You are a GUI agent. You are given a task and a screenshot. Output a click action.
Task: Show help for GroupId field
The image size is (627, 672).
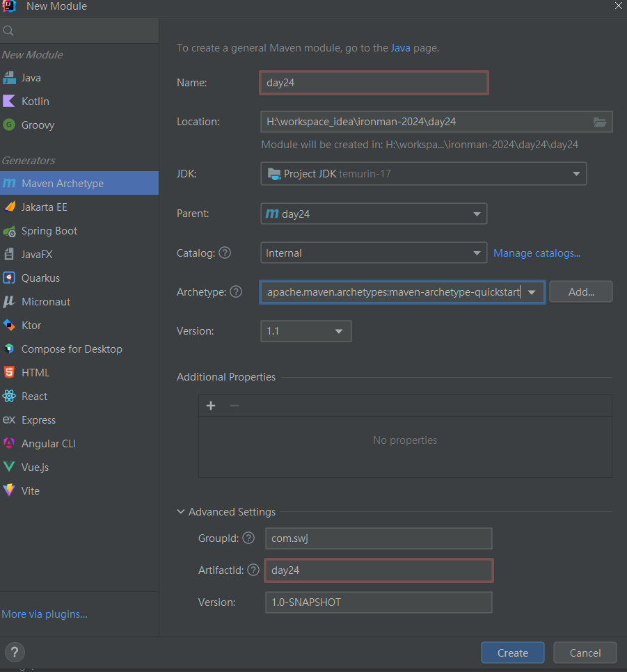pyautogui.click(x=248, y=538)
